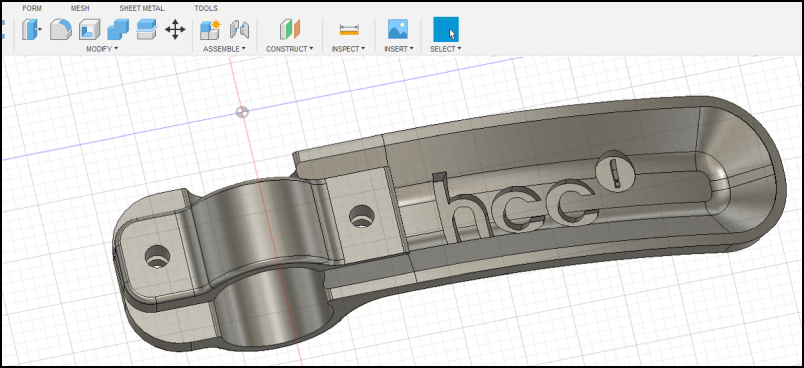
Task: Open the TOOLS tab
Action: coord(206,8)
